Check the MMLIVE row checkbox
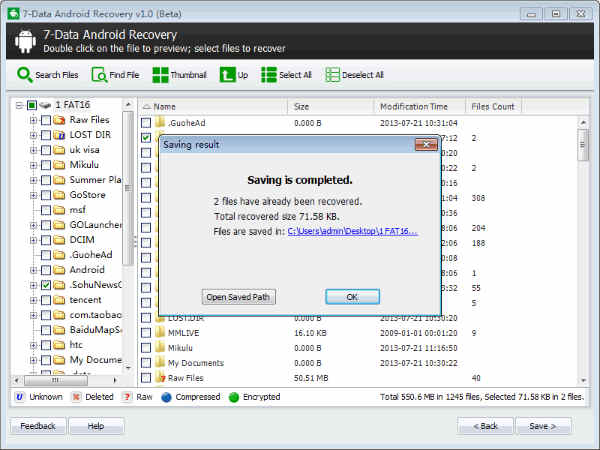This screenshot has width=600, height=450. pos(146,333)
